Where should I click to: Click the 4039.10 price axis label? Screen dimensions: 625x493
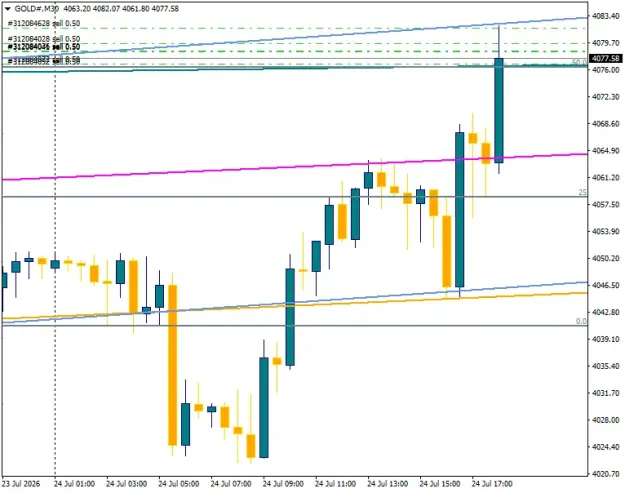tap(605, 339)
